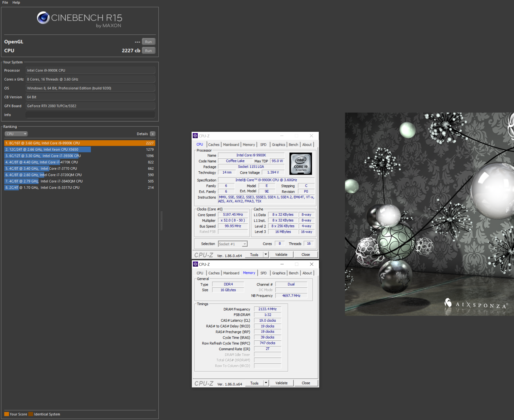Select ranking entry Intel Core i9-9900K CPU
Screen dimensions: 514x420
80,143
